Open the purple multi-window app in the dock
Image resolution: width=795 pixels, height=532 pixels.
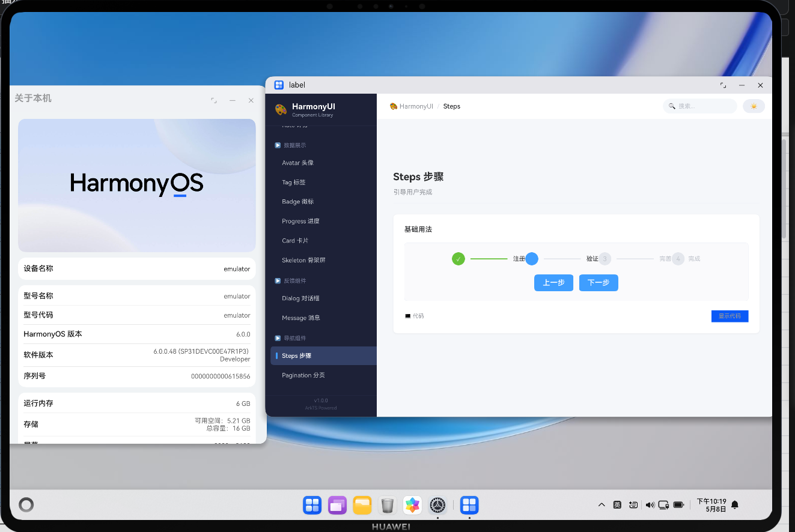pyautogui.click(x=338, y=505)
